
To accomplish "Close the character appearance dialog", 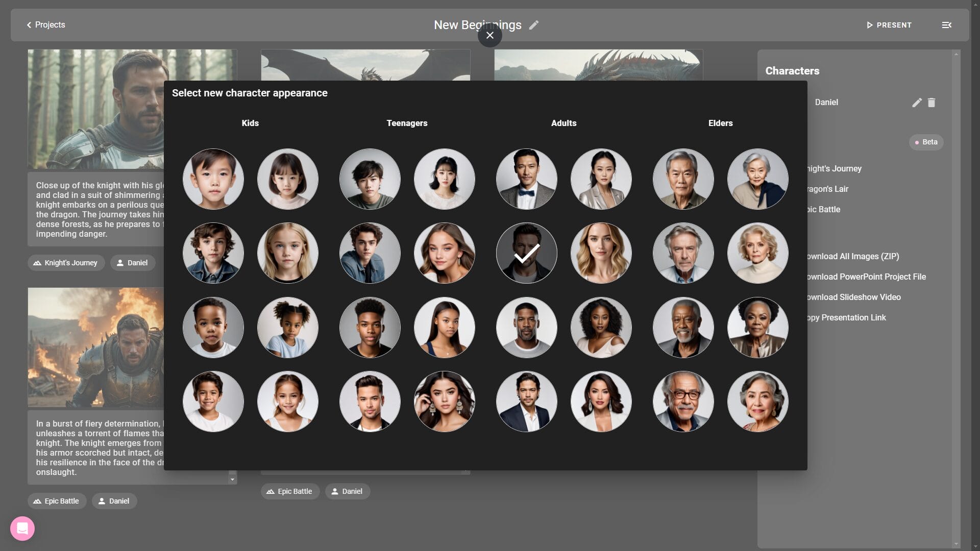I will coord(489,35).
